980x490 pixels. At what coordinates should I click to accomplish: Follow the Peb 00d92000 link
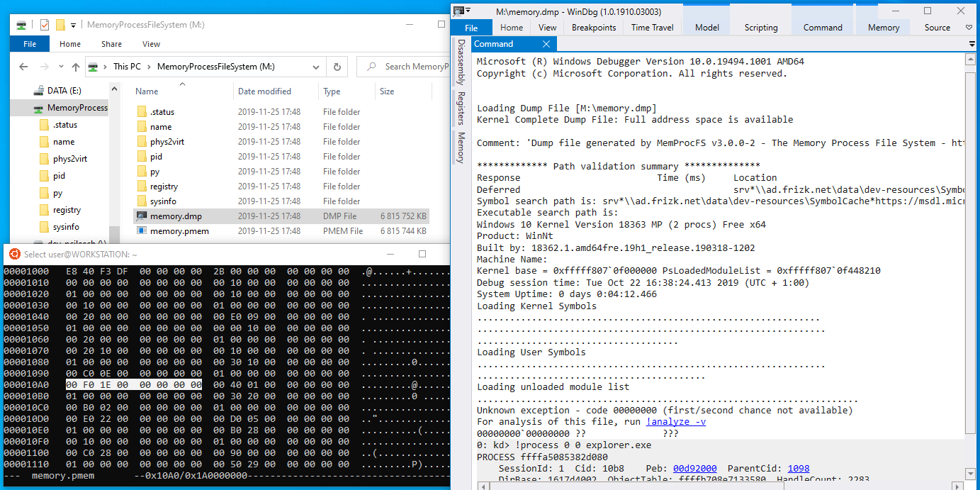point(694,469)
